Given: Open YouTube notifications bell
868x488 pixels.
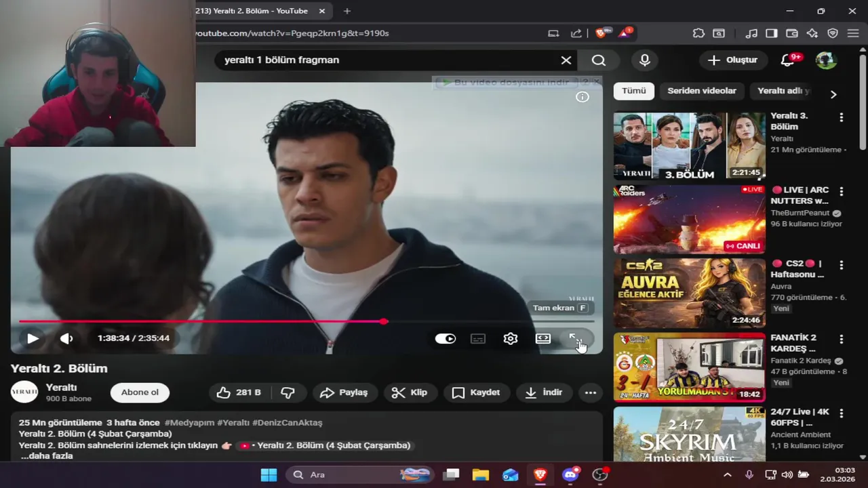Looking at the screenshot, I should 788,60.
